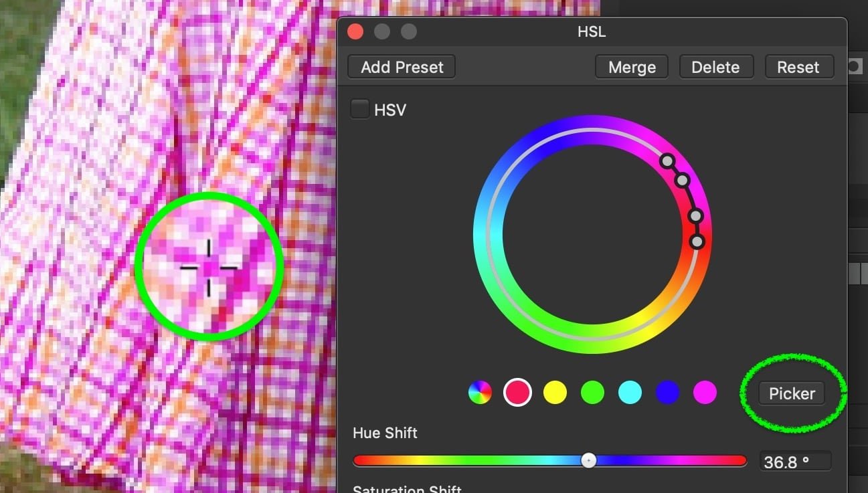868x493 pixels.
Task: Select the red channel swatch
Action: pyautogui.click(x=517, y=393)
